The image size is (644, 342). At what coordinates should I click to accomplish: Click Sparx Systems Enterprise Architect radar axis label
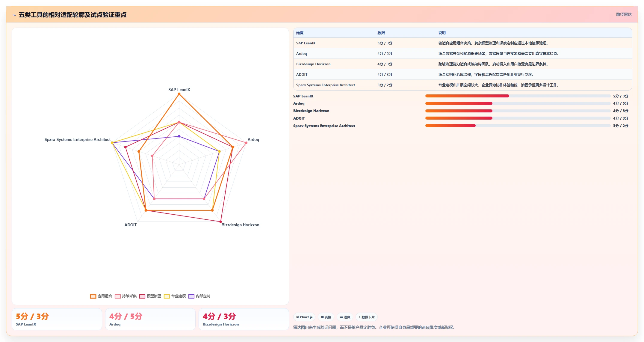click(x=78, y=139)
